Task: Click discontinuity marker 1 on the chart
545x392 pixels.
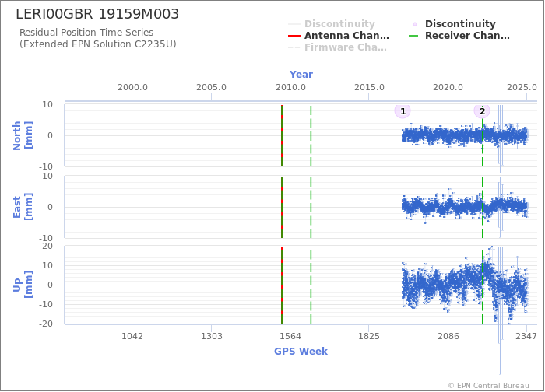Action: click(x=403, y=111)
